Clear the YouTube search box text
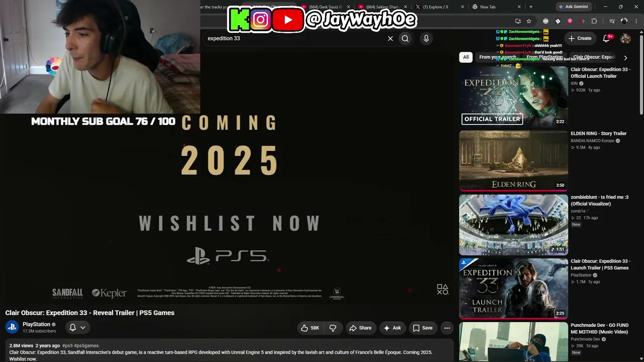 pos(390,38)
